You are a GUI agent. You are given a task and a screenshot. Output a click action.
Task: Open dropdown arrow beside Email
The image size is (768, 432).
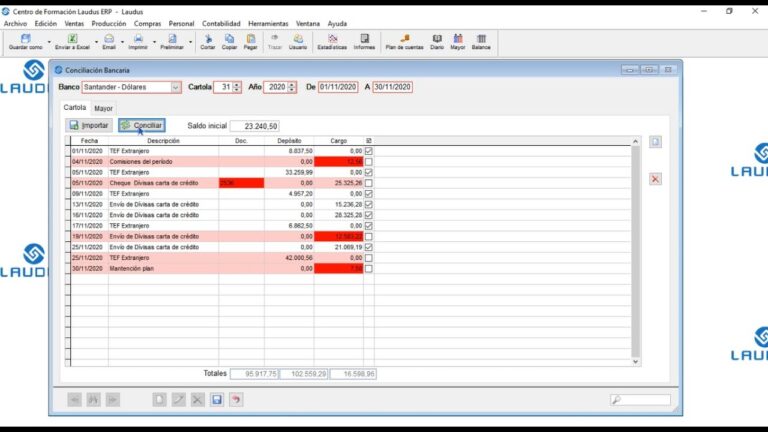[122, 42]
